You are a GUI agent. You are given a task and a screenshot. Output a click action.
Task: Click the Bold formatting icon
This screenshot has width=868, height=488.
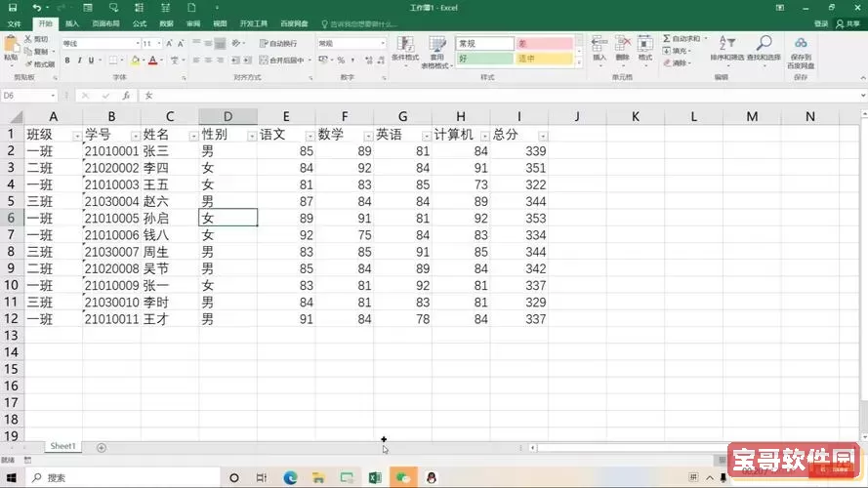pyautogui.click(x=67, y=61)
